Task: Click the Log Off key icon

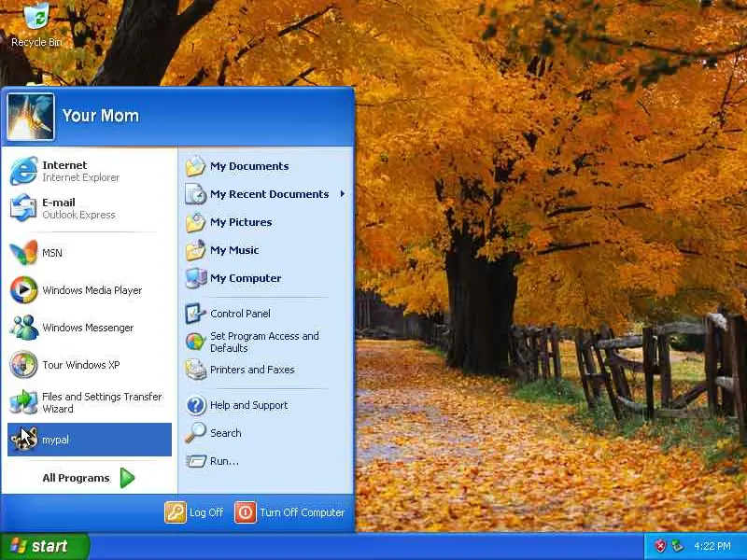Action: coord(176,512)
